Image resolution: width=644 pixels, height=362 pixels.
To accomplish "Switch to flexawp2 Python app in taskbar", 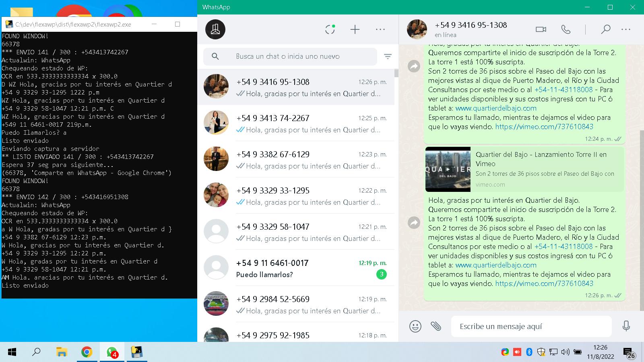I will [137, 352].
